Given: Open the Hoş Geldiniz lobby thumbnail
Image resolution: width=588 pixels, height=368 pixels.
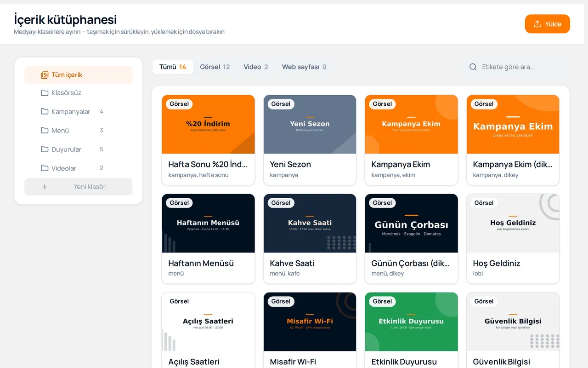Looking at the screenshot, I should 513,223.
